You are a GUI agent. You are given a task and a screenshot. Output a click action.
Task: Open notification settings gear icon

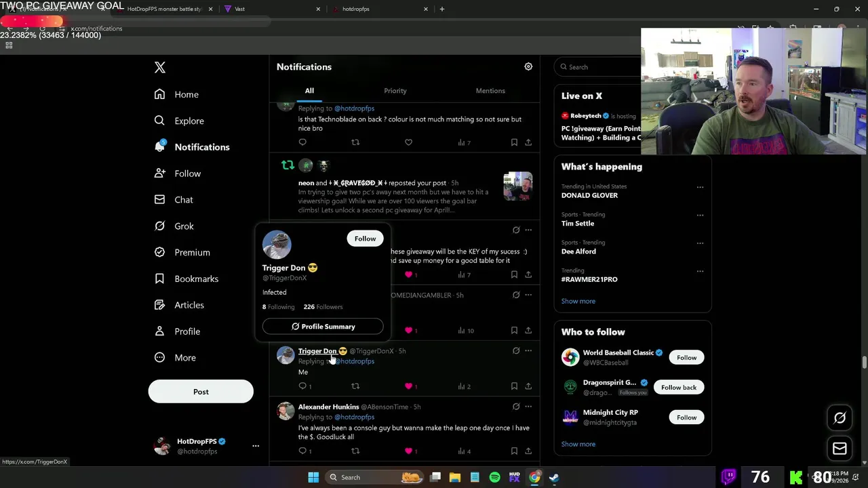pos(528,66)
